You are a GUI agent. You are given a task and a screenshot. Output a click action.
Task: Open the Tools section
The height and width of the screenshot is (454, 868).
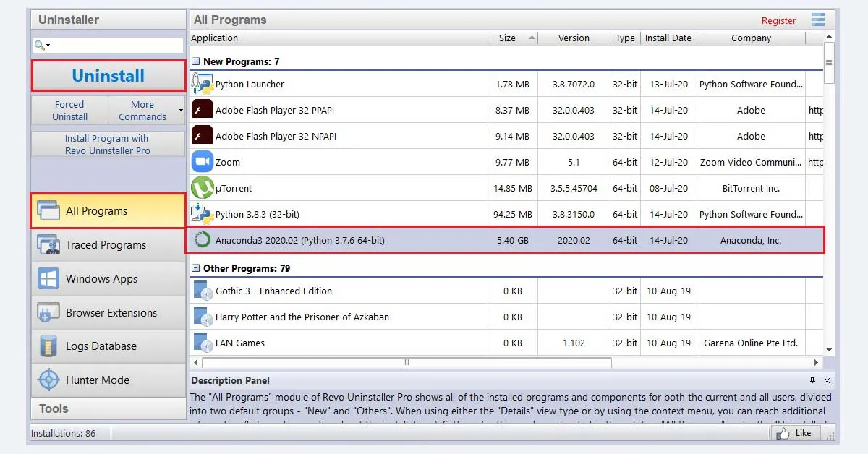click(x=53, y=408)
